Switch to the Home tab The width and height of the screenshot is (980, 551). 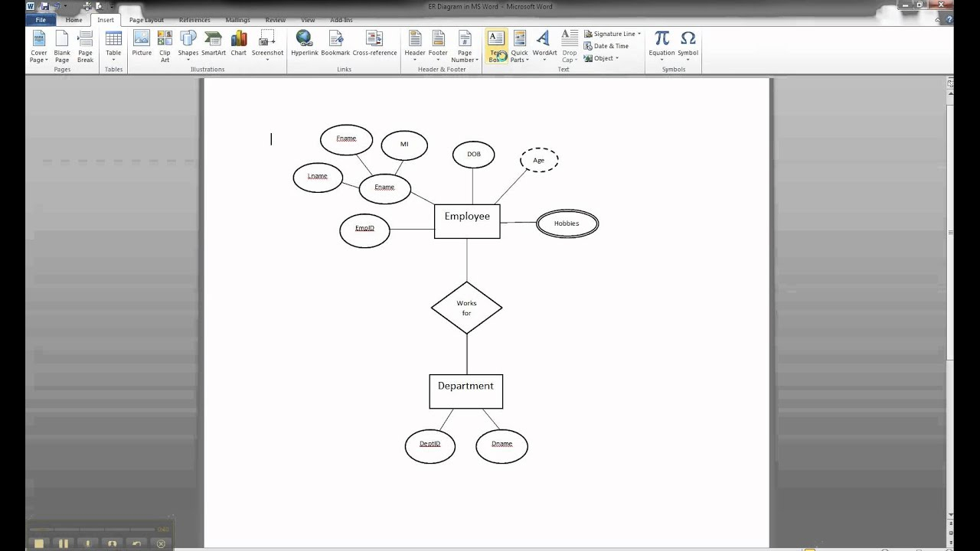coord(73,20)
